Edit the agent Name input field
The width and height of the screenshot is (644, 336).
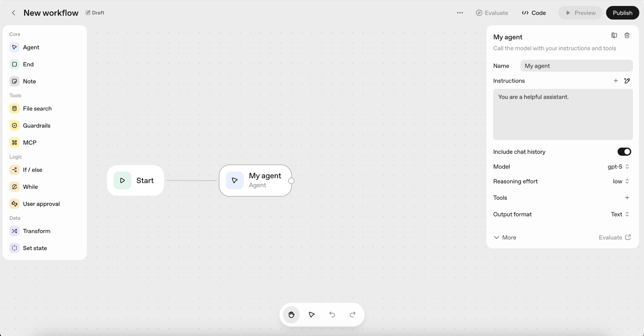pos(577,66)
